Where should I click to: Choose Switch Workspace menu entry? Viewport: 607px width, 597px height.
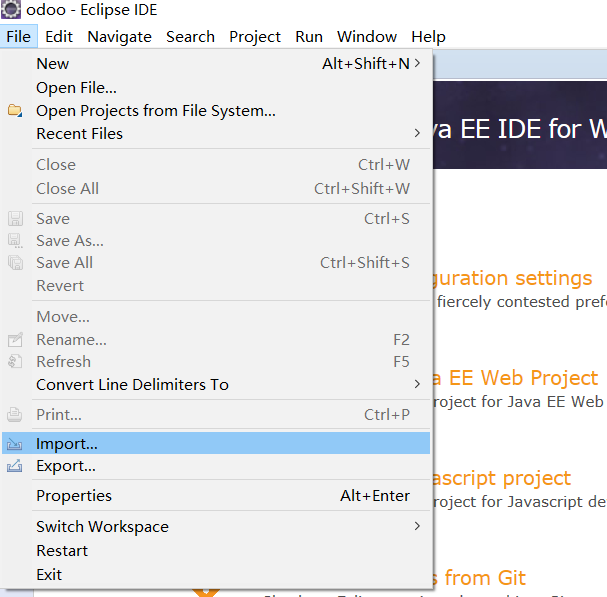[216, 527]
